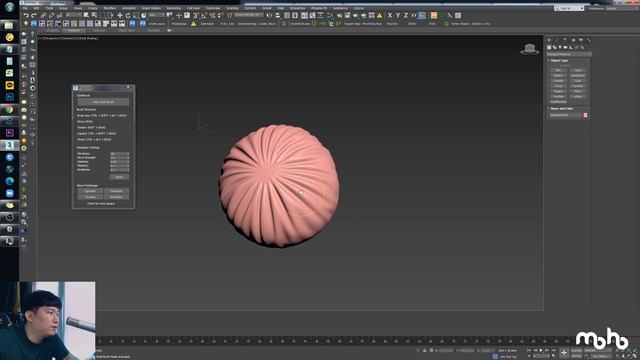Screen dimensions: 640x360
Task: Click the Redo icon in main toolbar
Action: [x=34, y=16]
